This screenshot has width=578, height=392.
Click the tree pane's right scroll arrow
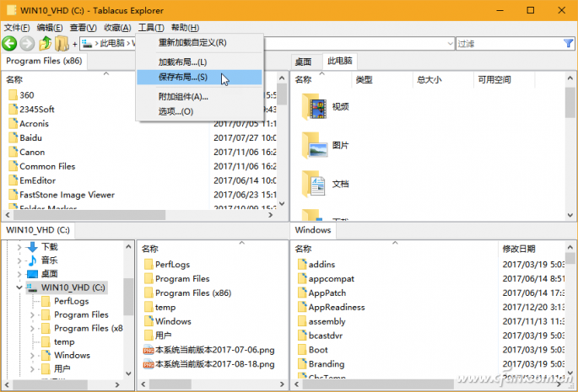[117, 384]
